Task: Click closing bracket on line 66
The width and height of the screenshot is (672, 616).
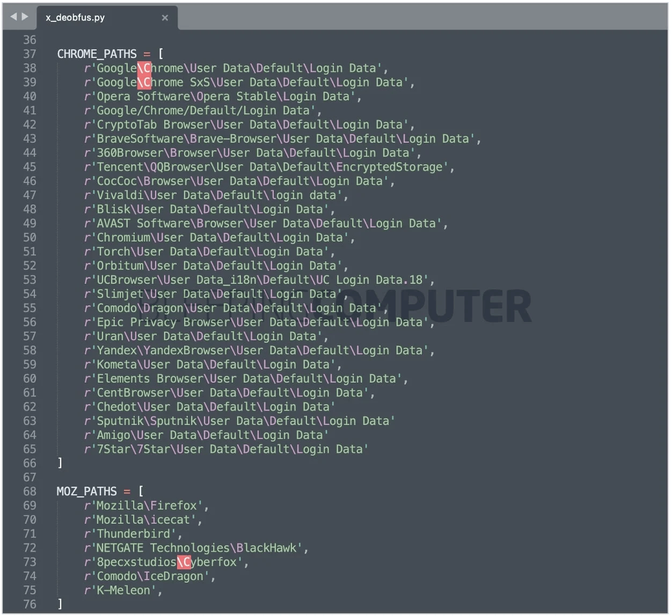Action: [x=60, y=463]
